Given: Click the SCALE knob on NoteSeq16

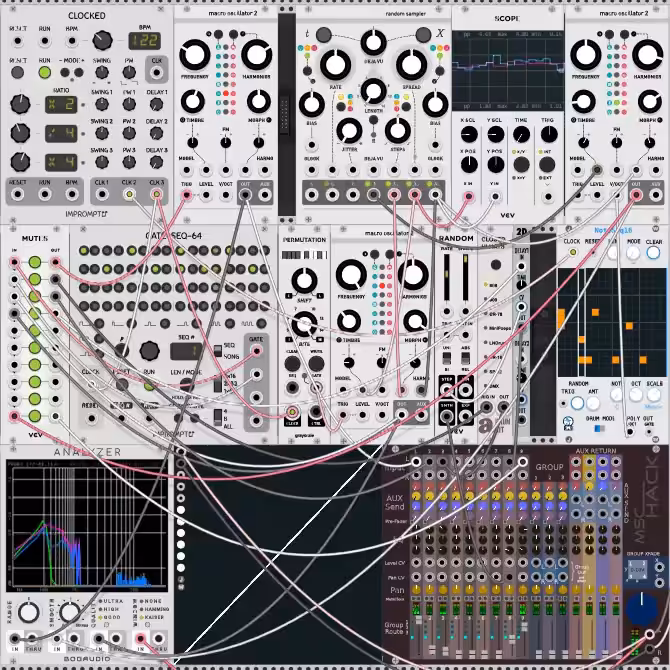Looking at the screenshot, I should [x=654, y=395].
